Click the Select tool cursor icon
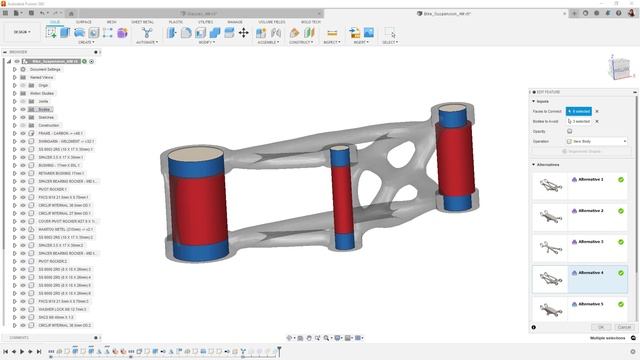The width and height of the screenshot is (640, 360). click(390, 33)
